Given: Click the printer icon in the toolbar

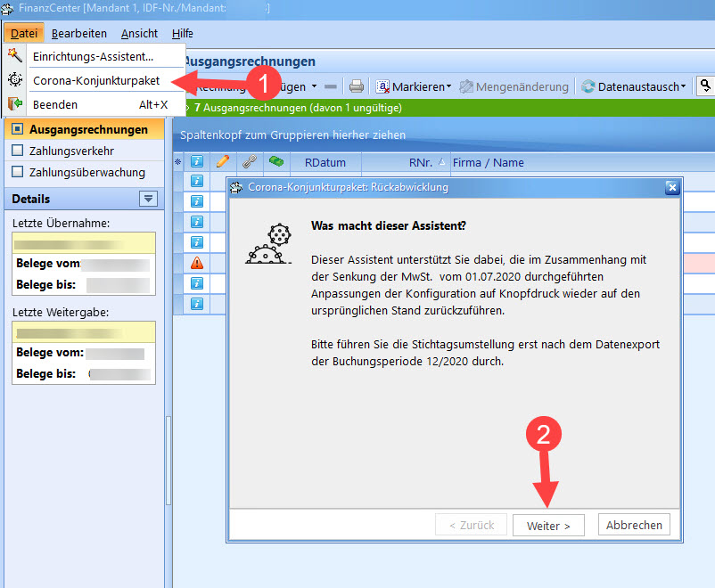Looking at the screenshot, I should (x=357, y=86).
